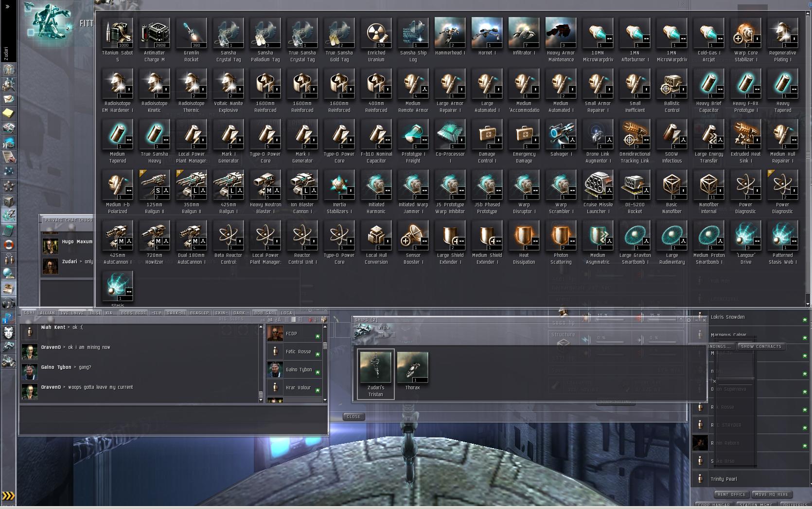Select the Gremlin Rocket item
This screenshot has height=509, width=812.
(x=191, y=40)
